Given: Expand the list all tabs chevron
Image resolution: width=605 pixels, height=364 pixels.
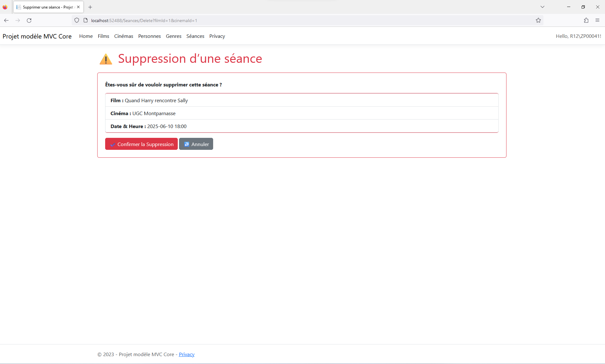Looking at the screenshot, I should point(542,7).
